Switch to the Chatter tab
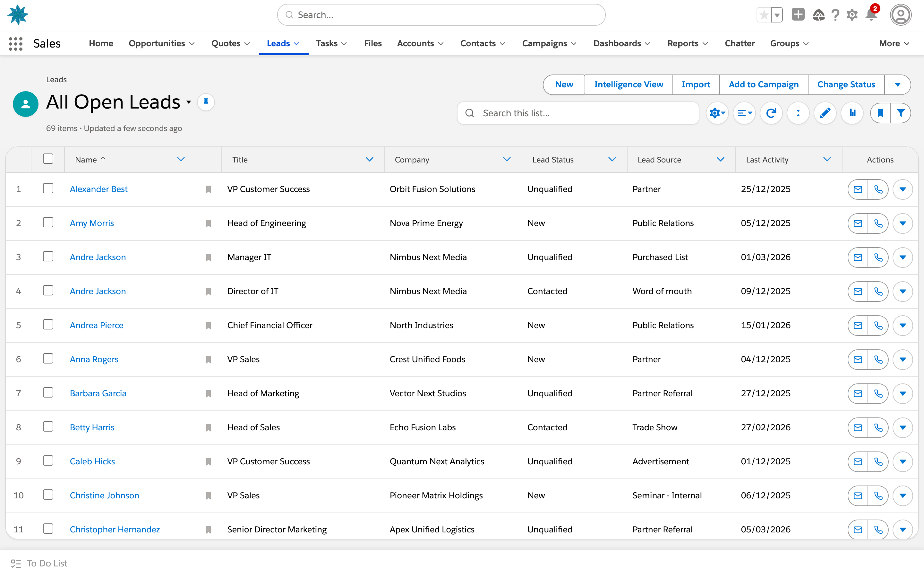Screen dimensions: 924x578 coord(740,44)
